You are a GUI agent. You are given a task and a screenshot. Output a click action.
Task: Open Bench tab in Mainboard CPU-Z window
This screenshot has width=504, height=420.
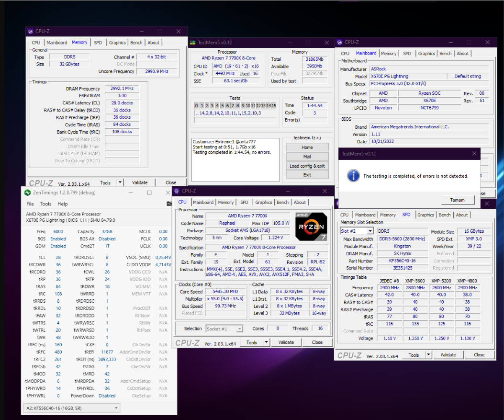pyautogui.click(x=446, y=53)
